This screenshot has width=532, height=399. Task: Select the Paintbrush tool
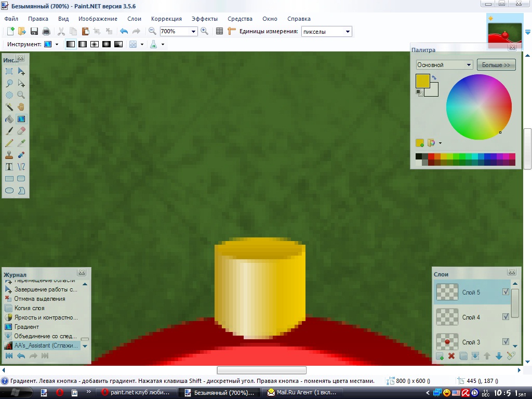[x=9, y=131]
